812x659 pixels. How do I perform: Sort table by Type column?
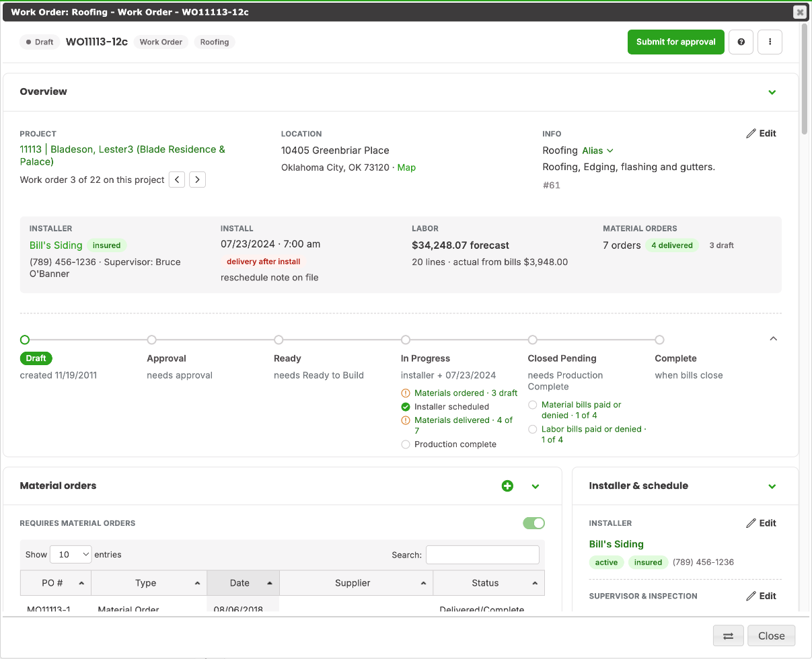coord(149,583)
